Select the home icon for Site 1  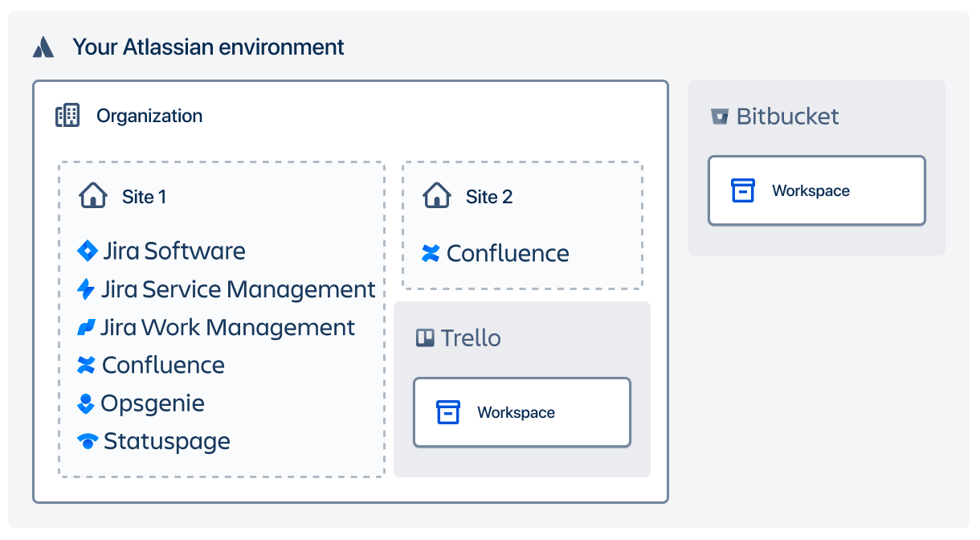coord(93,195)
